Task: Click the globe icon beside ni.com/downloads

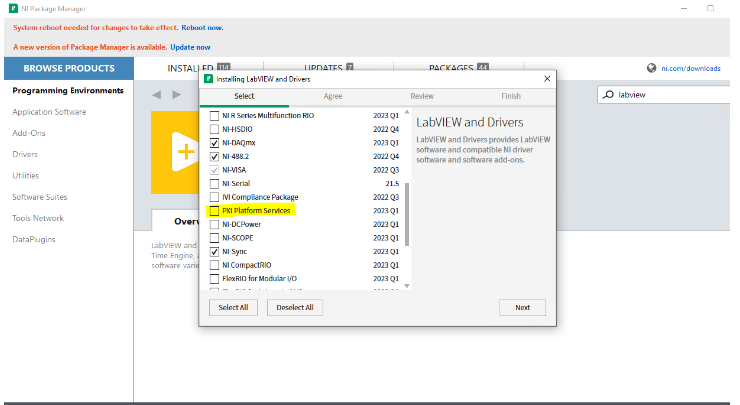Action: [651, 68]
